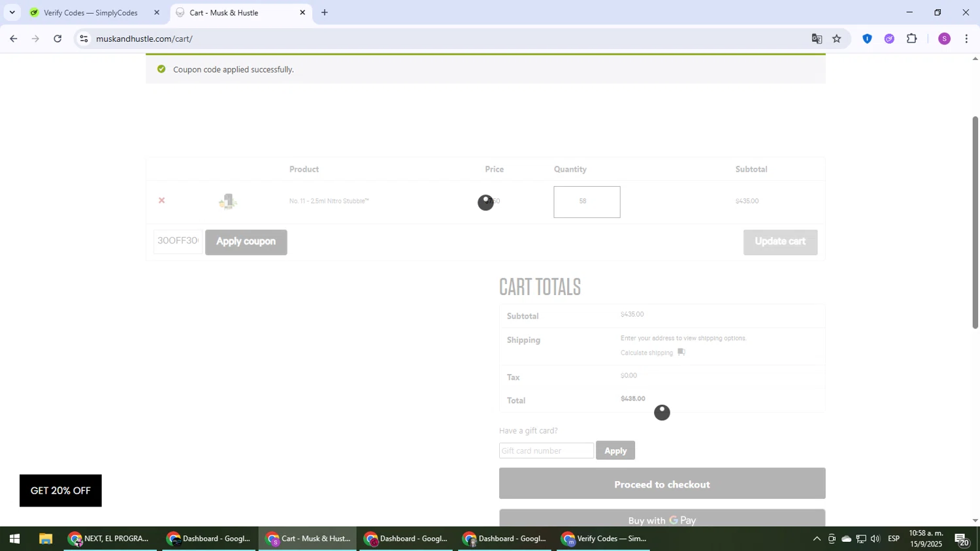Switch to NEXT, EL PROGRA... taskbar window
This screenshot has width=980, height=551.
(110, 539)
